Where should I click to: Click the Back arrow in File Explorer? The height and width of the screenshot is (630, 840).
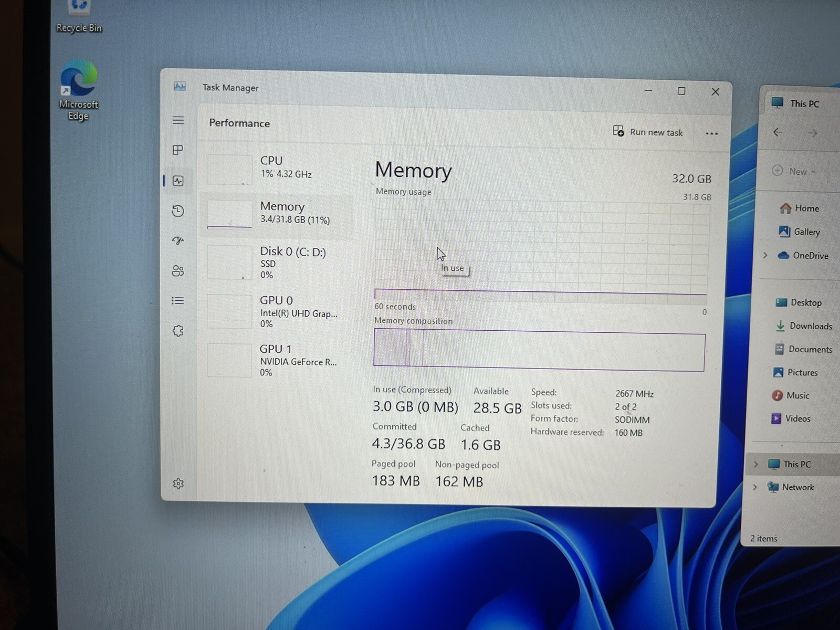[778, 132]
